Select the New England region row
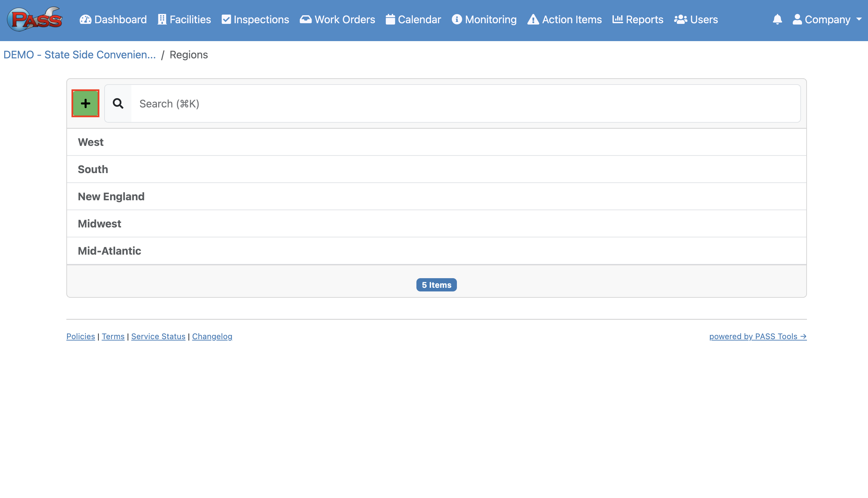This screenshot has width=868, height=498. [x=111, y=196]
